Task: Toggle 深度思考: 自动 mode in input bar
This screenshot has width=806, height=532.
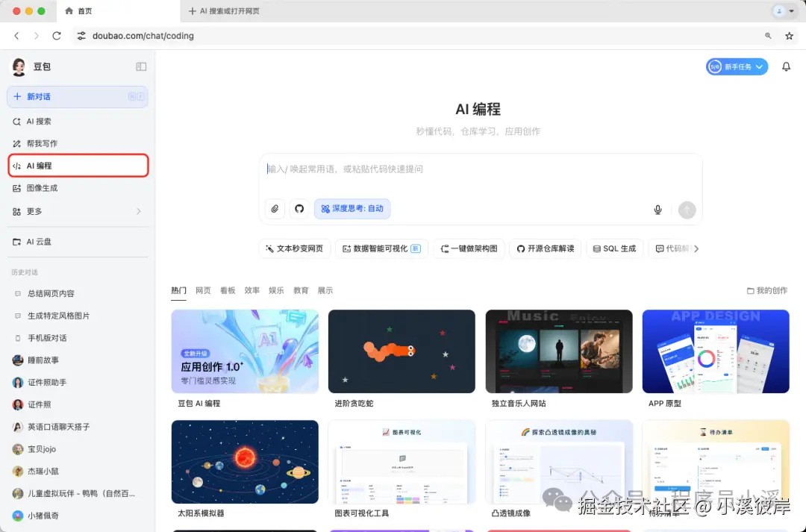Action: (352, 209)
